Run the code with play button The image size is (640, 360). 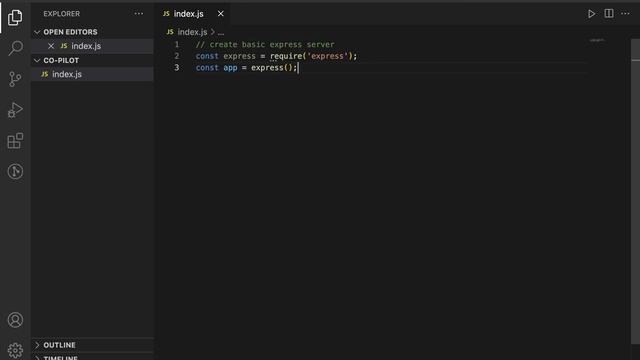pos(591,14)
